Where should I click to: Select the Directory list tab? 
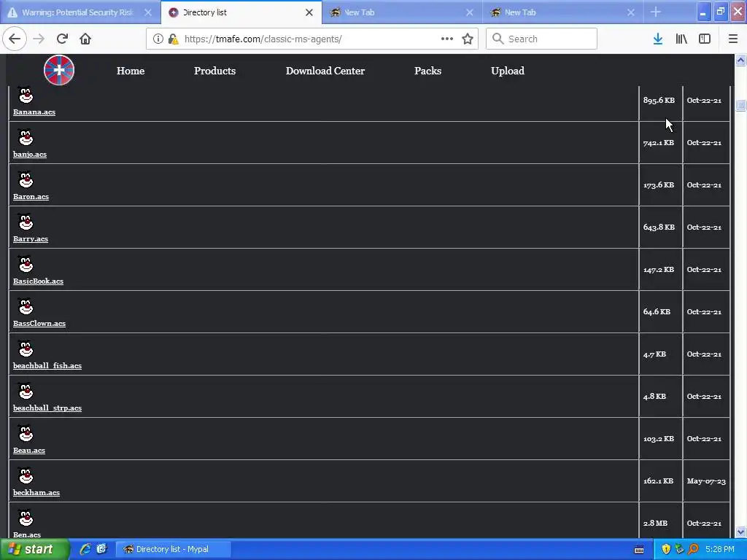[241, 12]
